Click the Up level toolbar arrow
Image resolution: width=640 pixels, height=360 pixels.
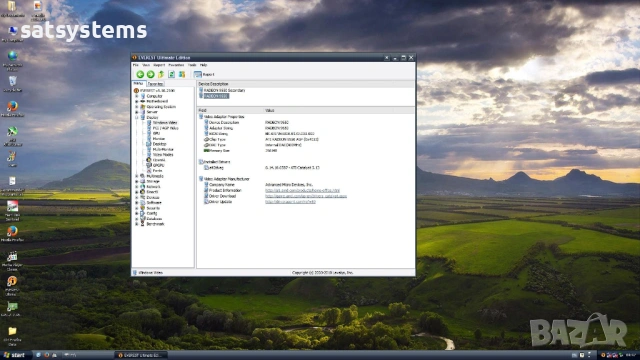(161, 74)
